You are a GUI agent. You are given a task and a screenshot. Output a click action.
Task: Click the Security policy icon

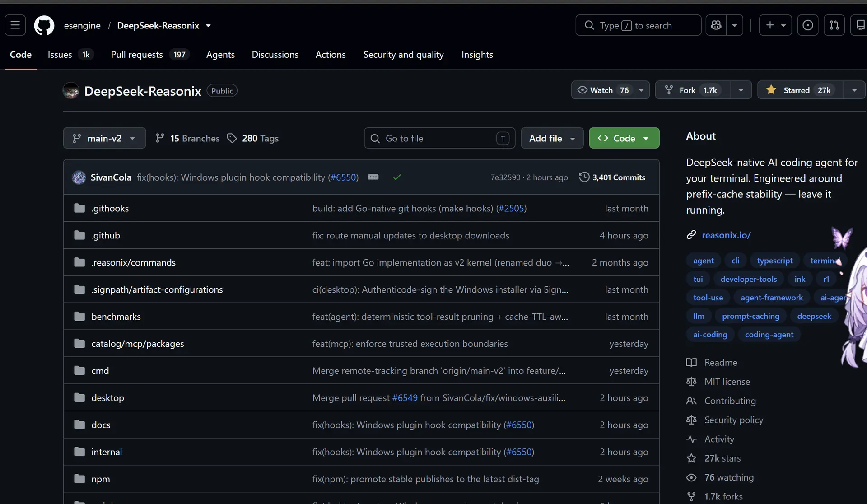pos(691,420)
